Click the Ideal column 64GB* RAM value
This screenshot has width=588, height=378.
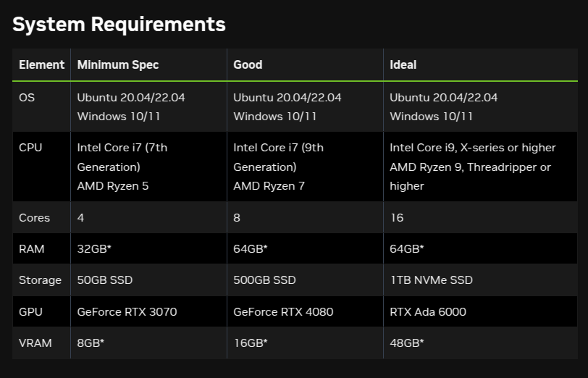pyautogui.click(x=406, y=248)
